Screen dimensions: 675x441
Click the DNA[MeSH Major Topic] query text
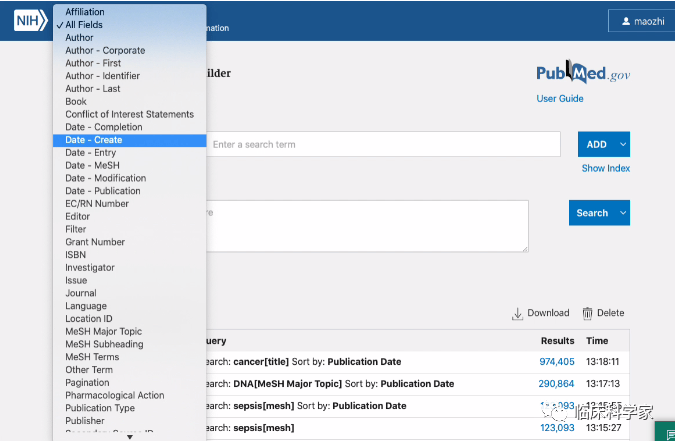pos(288,384)
